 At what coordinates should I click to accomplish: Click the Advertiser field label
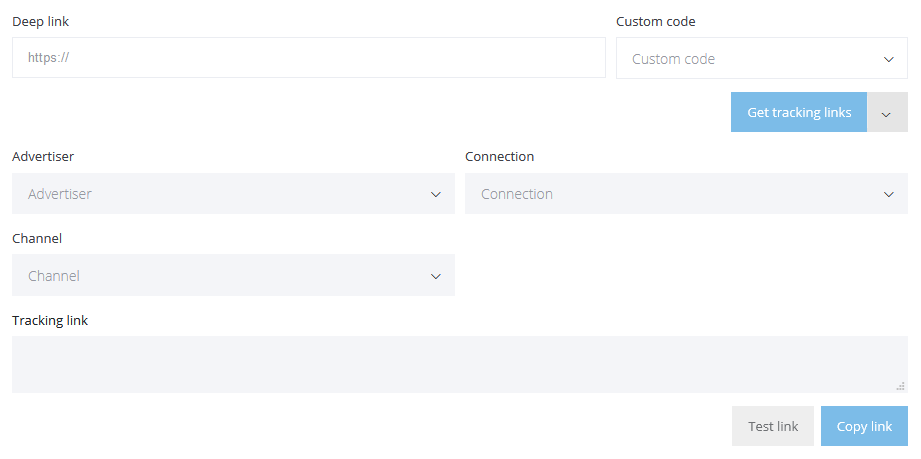[43, 156]
